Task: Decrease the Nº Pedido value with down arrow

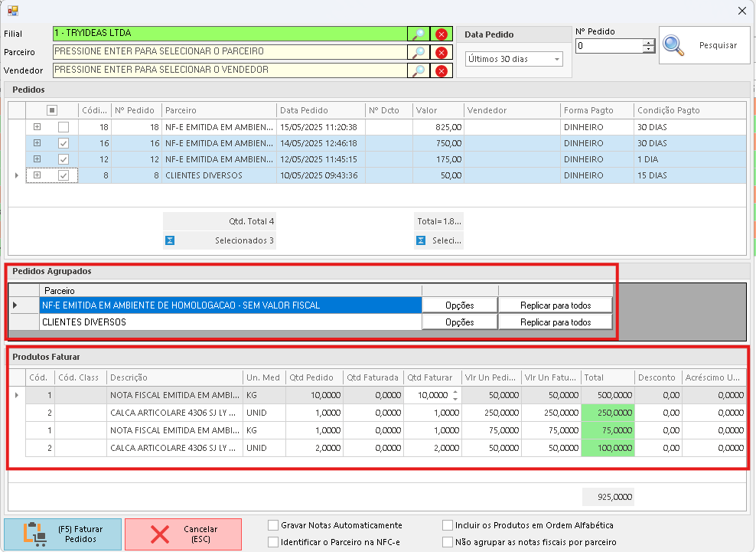Action: pos(649,49)
